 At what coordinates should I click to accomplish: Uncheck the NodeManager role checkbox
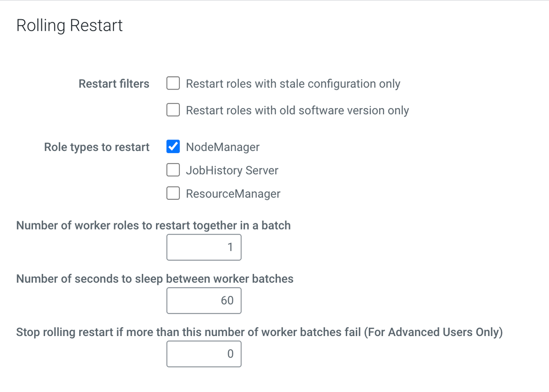pyautogui.click(x=173, y=147)
